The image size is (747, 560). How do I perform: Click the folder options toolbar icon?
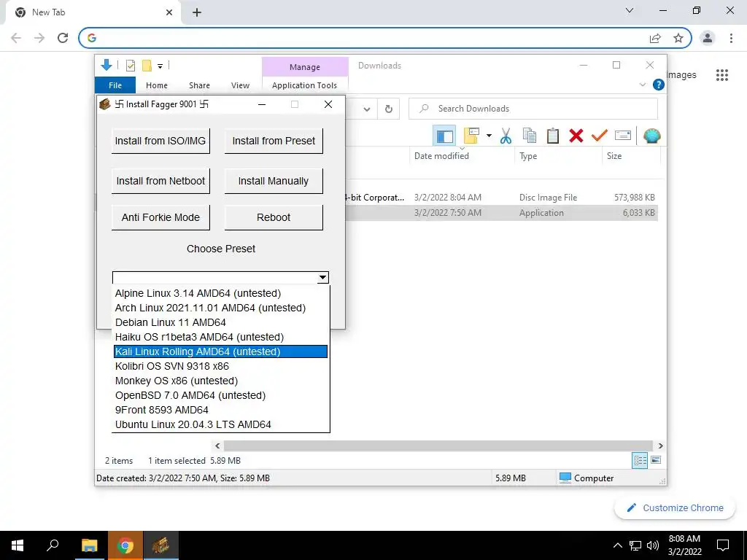(472, 136)
